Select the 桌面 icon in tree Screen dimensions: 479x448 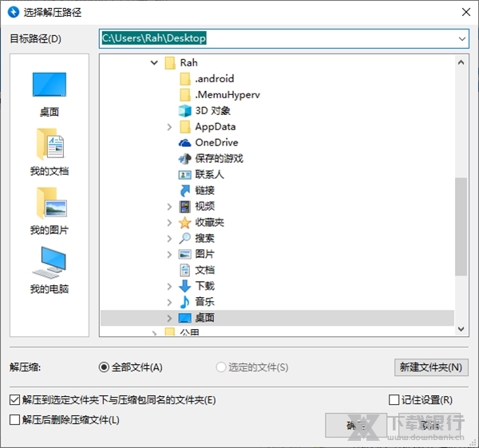tap(185, 318)
